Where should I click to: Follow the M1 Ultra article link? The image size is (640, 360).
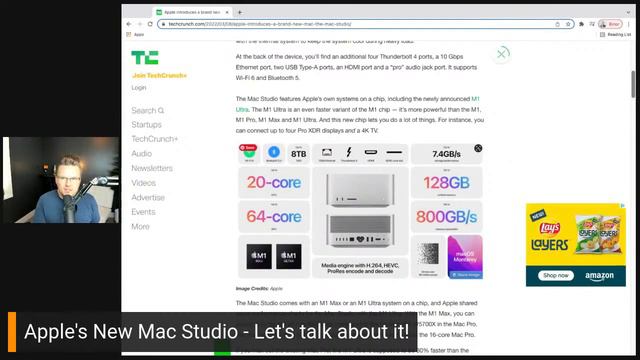click(x=476, y=99)
